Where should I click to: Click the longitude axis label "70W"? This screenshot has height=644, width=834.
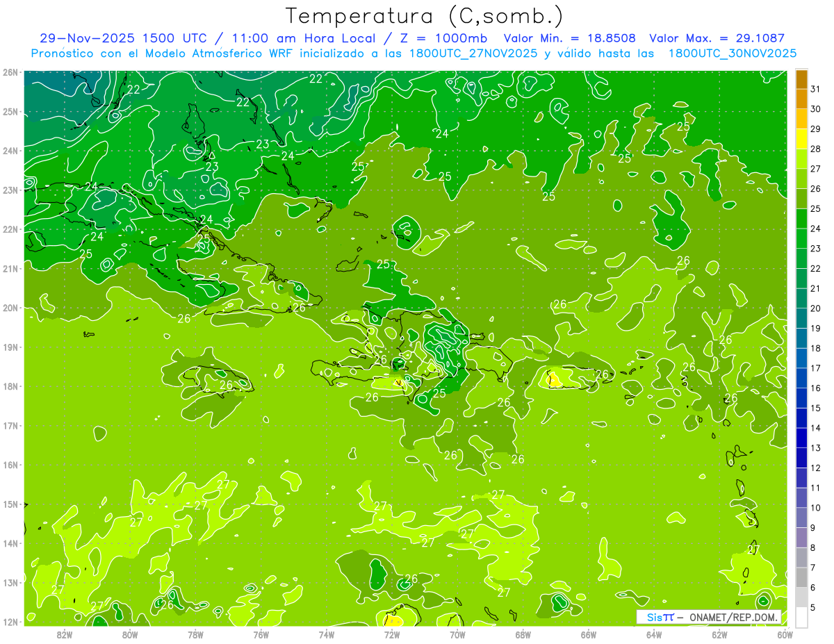coord(457,634)
